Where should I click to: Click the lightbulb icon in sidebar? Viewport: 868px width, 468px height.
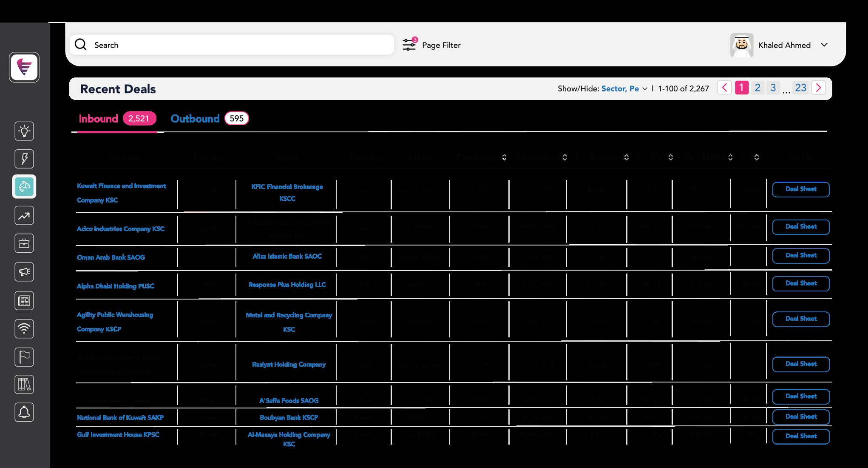[x=24, y=131]
